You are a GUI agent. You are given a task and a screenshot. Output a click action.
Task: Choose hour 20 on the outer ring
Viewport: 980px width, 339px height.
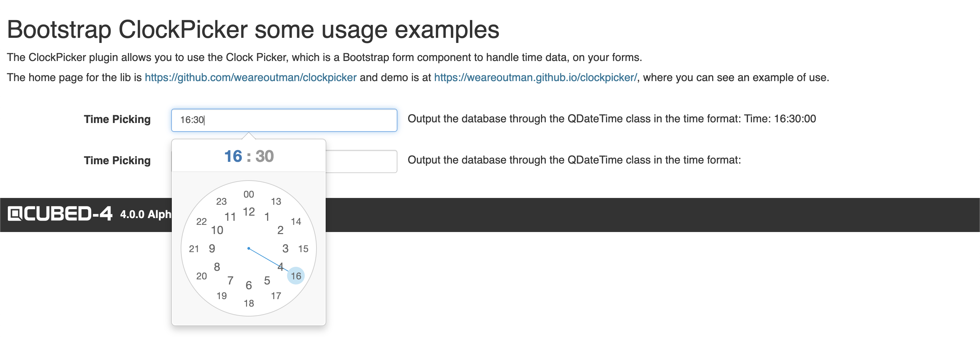tap(202, 276)
